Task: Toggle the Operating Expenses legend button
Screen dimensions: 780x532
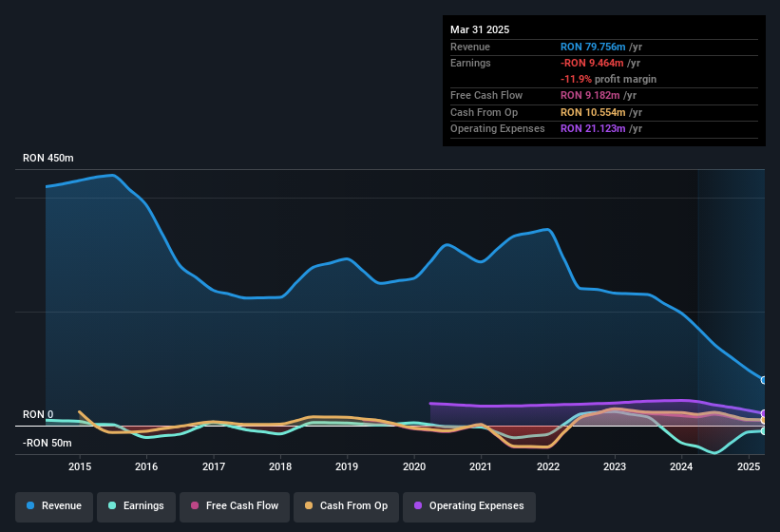Action: [469, 506]
